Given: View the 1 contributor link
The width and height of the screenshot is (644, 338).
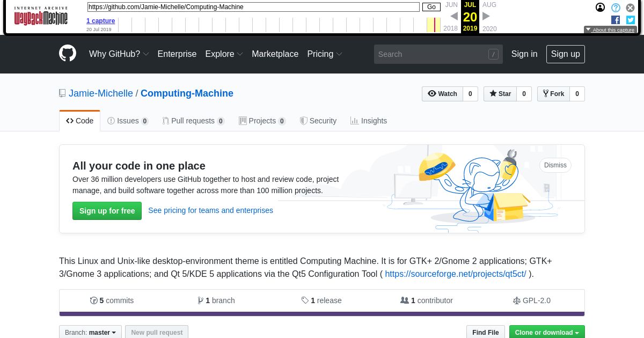Looking at the screenshot, I should 427,300.
